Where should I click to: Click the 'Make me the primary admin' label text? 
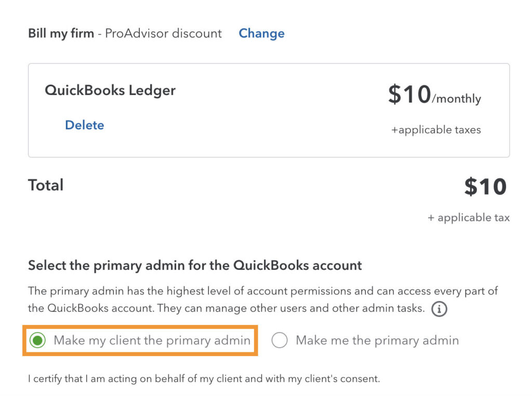[x=377, y=340]
